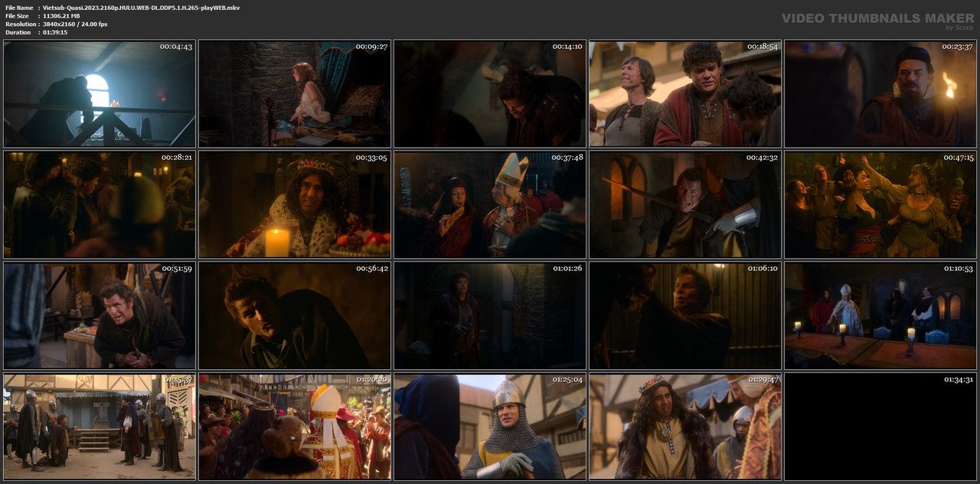Select the thumbnail stamped 01:06:10
This screenshot has width=980, height=484.
[685, 316]
